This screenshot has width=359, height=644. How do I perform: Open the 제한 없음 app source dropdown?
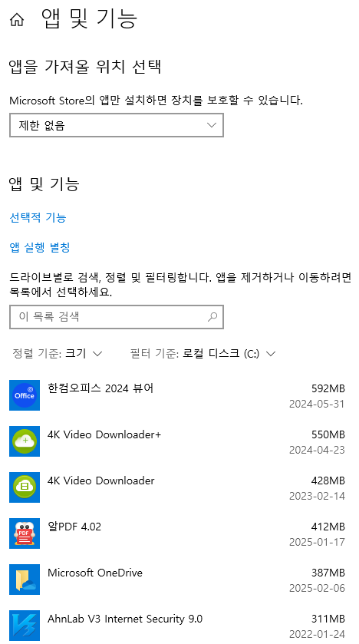(117, 125)
